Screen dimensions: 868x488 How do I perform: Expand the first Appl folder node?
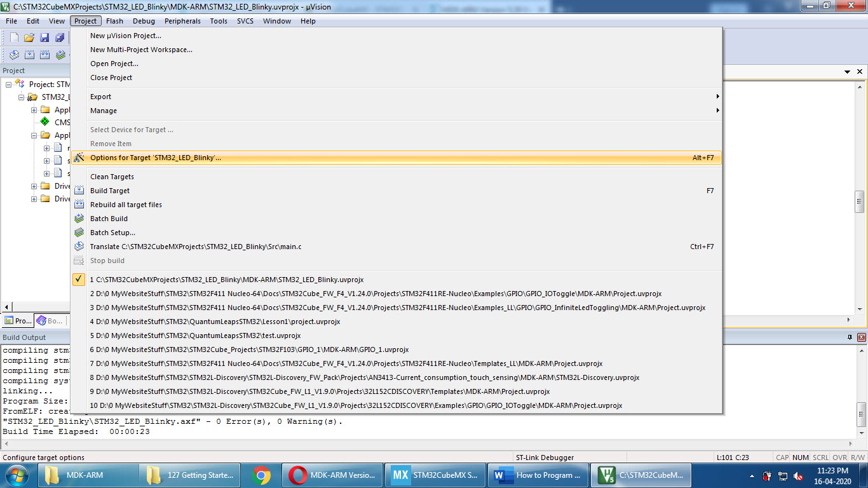pos(34,110)
